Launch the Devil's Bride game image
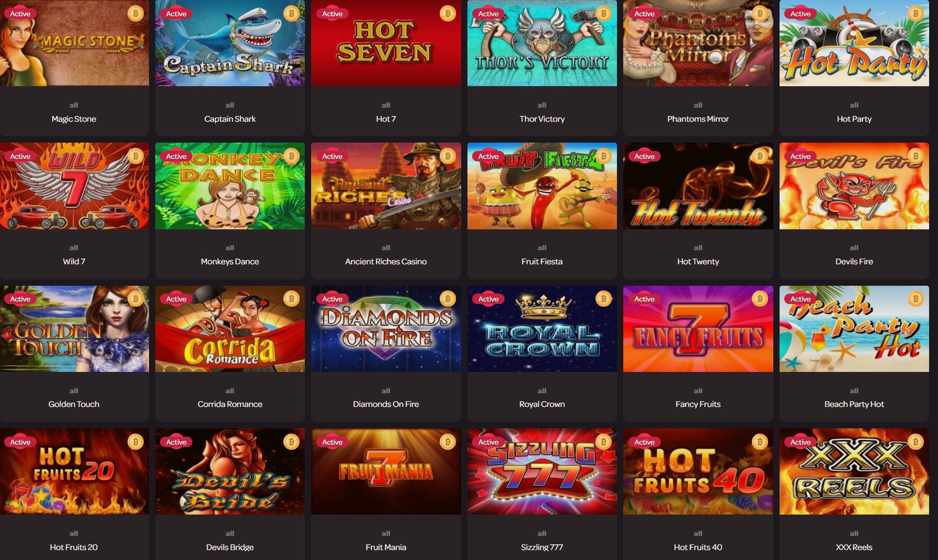Viewport: 938px width, 560px height. click(x=230, y=472)
